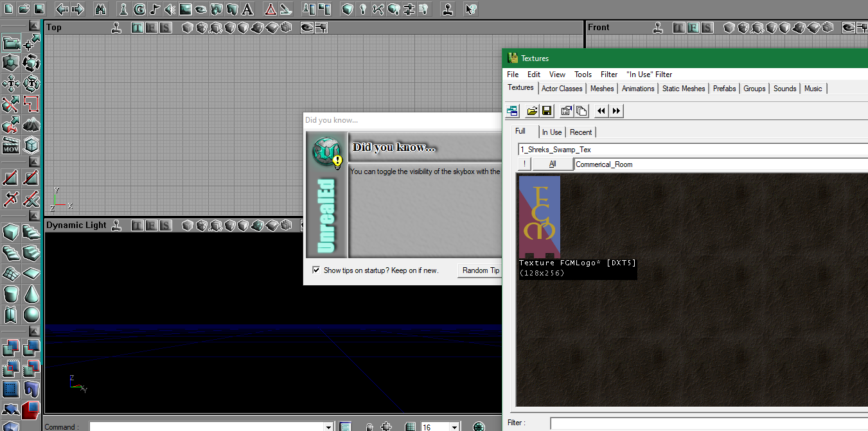868x431 pixels.
Task: Click the undo arrow in the main toolbar
Action: (x=62, y=9)
